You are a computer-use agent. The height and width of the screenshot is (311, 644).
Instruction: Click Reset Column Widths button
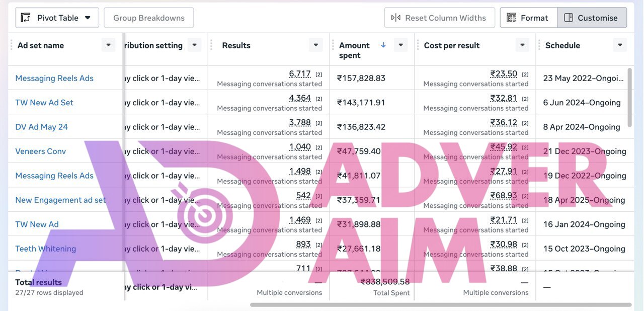439,18
